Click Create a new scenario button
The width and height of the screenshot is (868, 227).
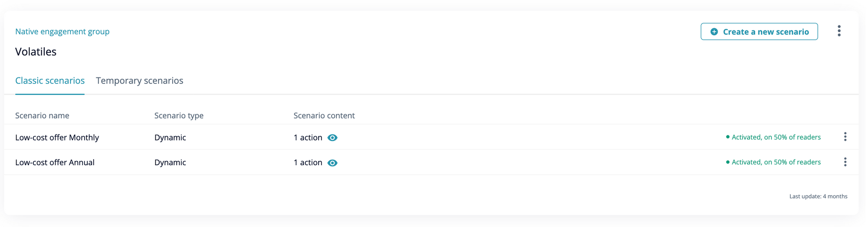pyautogui.click(x=759, y=32)
